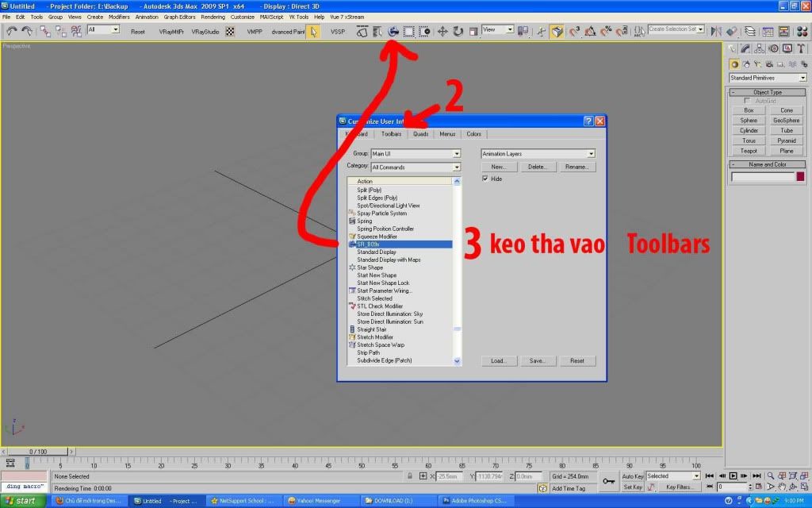Switch to the Toolbars tab

(391, 133)
